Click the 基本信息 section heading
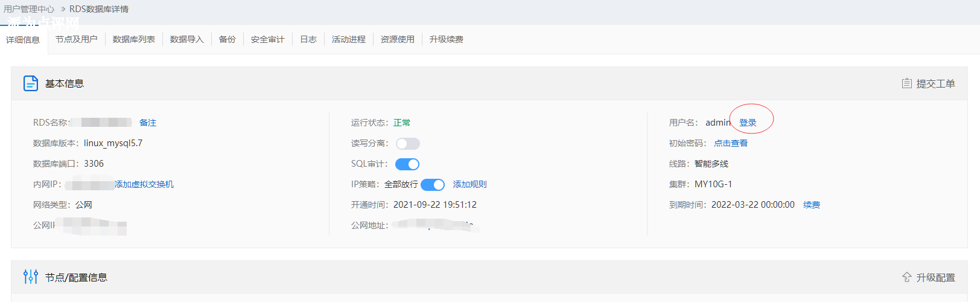This screenshot has height=302, width=980. point(65,83)
